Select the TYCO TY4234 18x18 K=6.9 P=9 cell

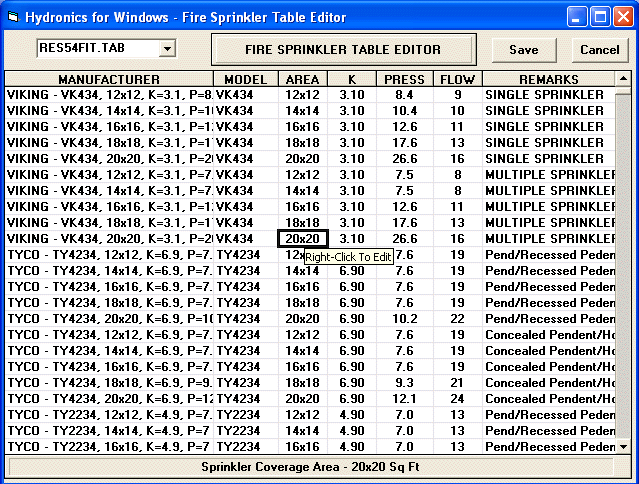[109, 383]
